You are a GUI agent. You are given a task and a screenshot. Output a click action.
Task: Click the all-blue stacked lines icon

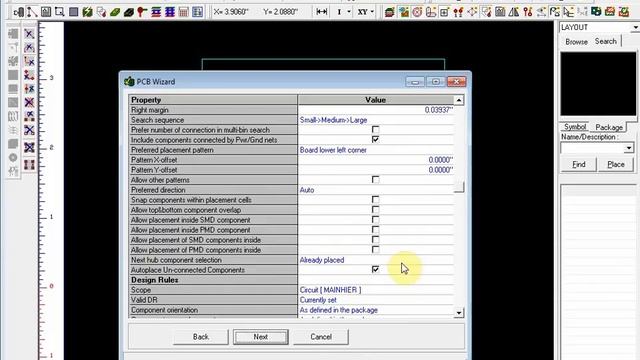click(x=170, y=12)
